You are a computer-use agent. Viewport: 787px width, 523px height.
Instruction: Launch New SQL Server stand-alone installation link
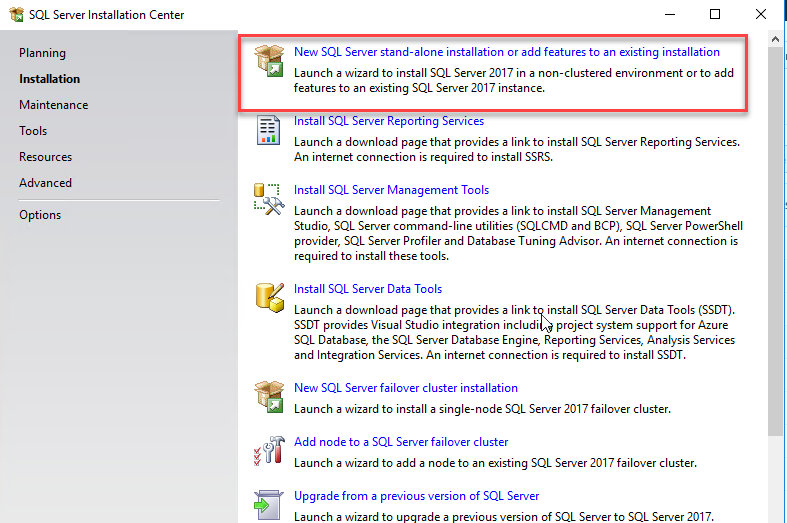pos(507,52)
